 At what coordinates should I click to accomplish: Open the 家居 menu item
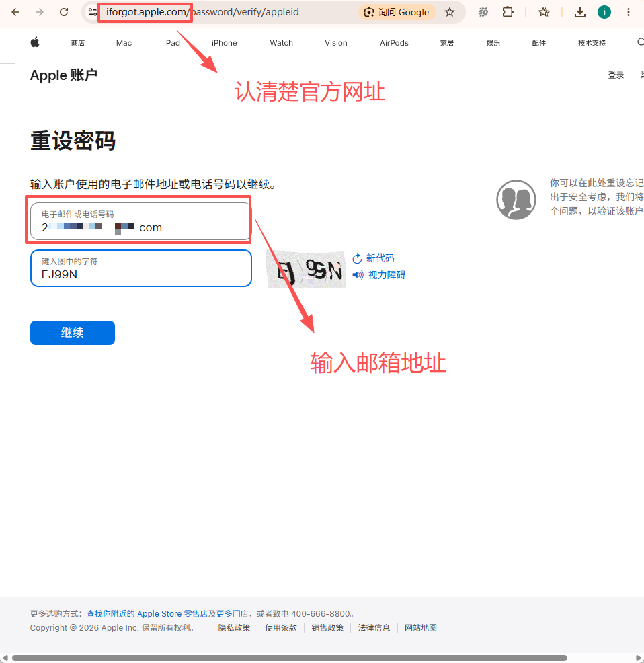pos(447,43)
